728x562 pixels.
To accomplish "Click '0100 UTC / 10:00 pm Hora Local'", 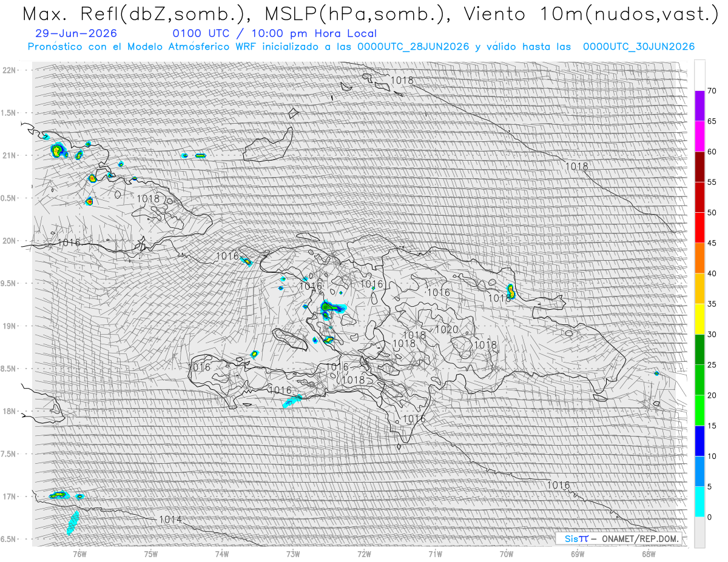I will [274, 33].
